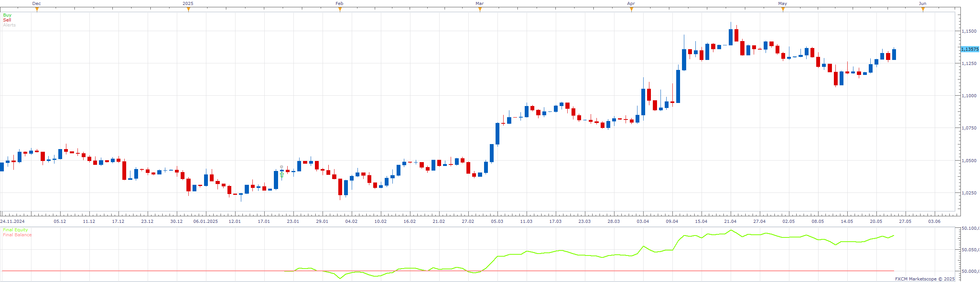Click the 50.050 equity axis label
The height and width of the screenshot is (282, 980).
[970, 250]
